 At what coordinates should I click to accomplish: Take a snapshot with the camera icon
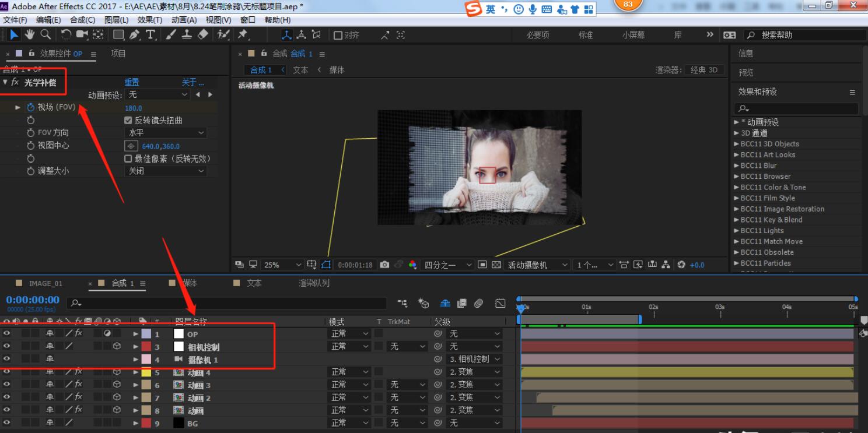click(384, 265)
